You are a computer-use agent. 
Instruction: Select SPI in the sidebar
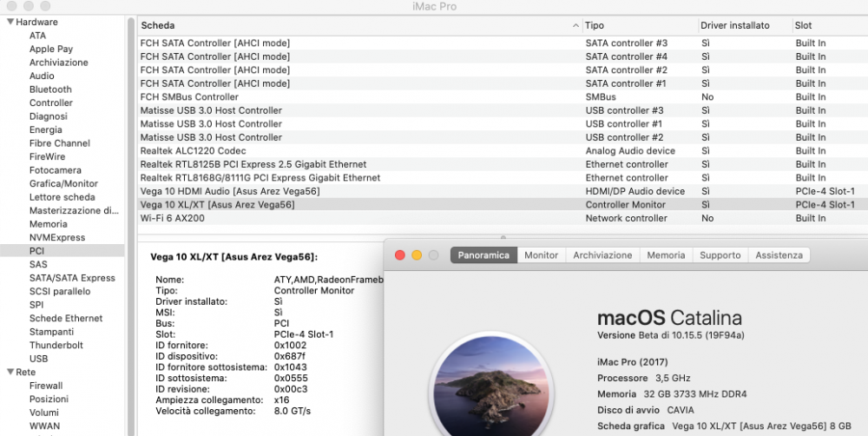36,305
